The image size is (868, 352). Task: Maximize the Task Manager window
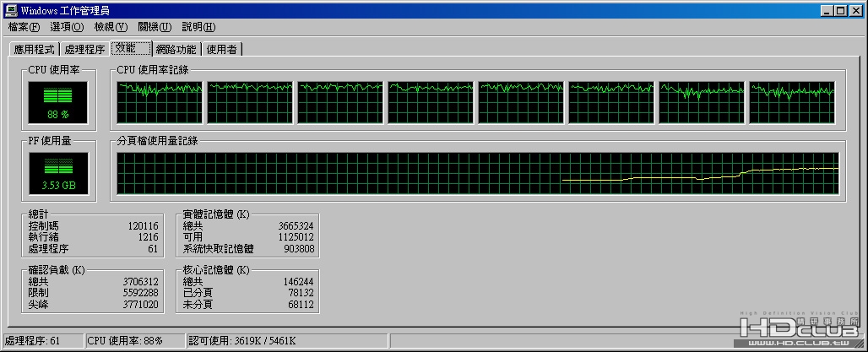840,10
